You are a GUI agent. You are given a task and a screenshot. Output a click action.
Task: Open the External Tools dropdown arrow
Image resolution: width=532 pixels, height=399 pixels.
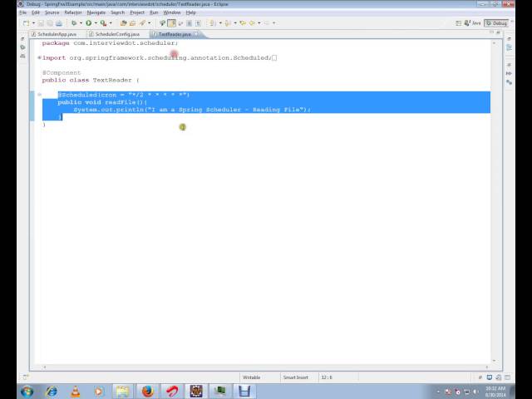[x=111, y=23]
